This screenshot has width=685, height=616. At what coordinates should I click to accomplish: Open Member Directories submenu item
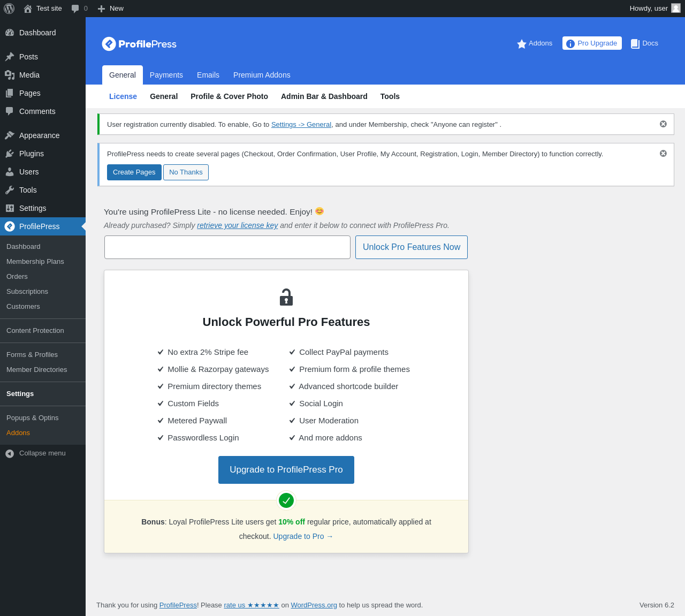tap(37, 370)
